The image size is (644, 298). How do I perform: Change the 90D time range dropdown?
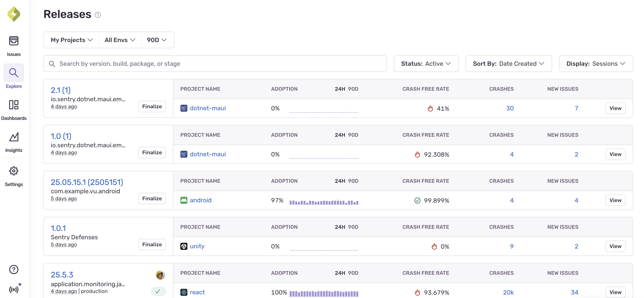[157, 39]
